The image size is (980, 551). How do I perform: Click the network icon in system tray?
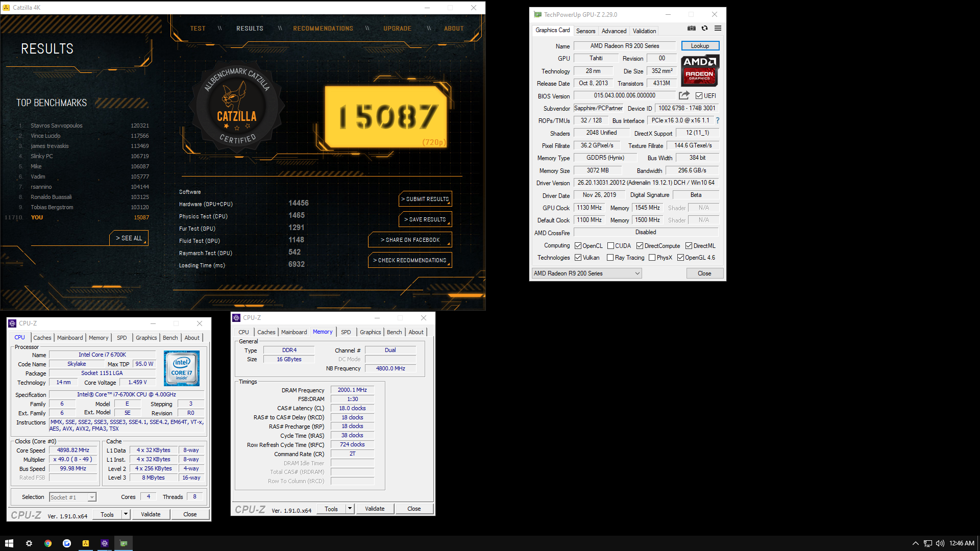[928, 543]
